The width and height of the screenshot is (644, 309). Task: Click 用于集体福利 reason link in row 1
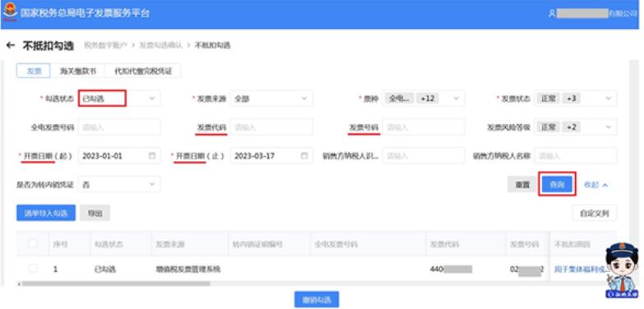tap(580, 270)
